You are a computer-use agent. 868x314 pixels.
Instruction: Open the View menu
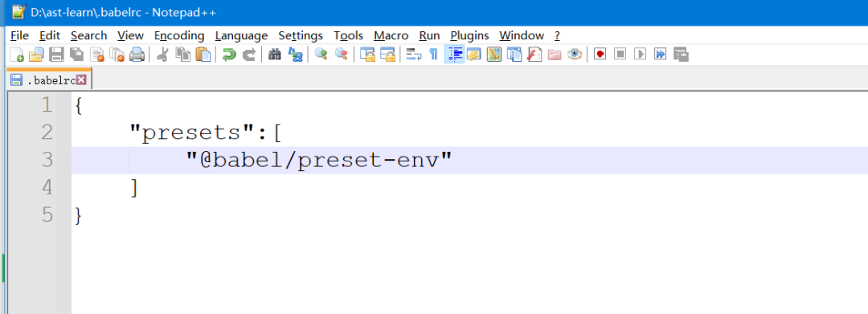[131, 35]
